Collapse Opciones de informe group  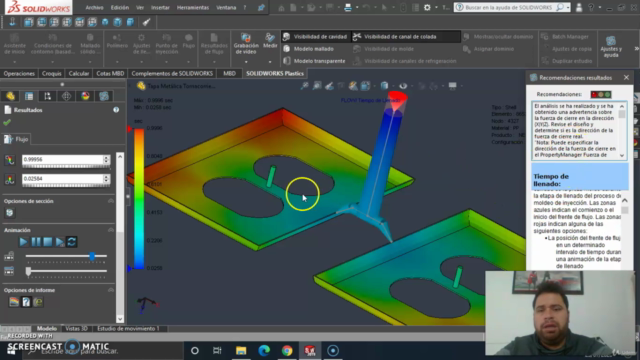click(x=111, y=290)
